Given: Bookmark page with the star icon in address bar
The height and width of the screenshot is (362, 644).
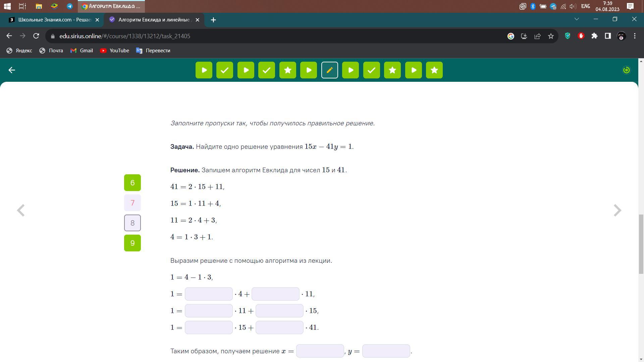Looking at the screenshot, I should pos(551,36).
